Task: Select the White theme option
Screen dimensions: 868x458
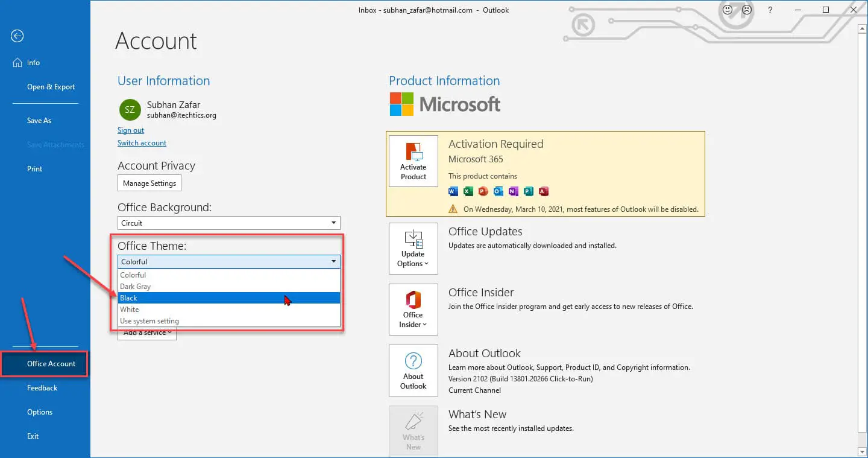Action: [x=229, y=310]
